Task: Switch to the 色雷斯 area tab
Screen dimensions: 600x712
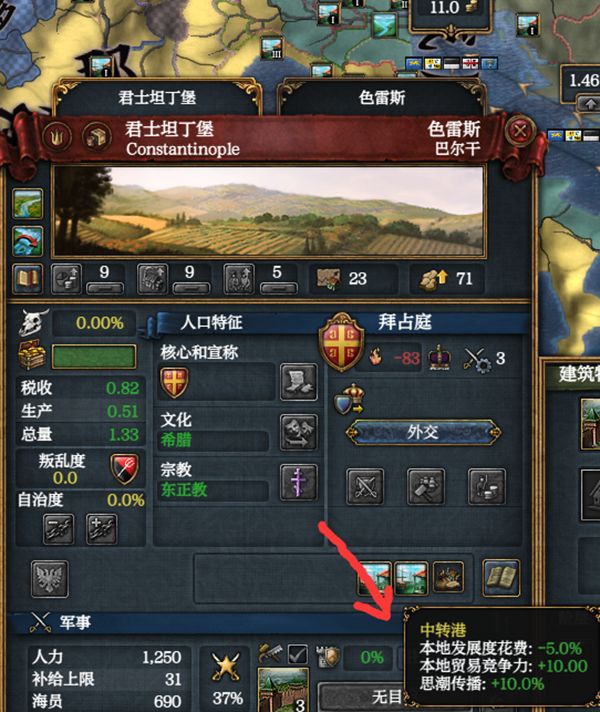Action: (382, 97)
